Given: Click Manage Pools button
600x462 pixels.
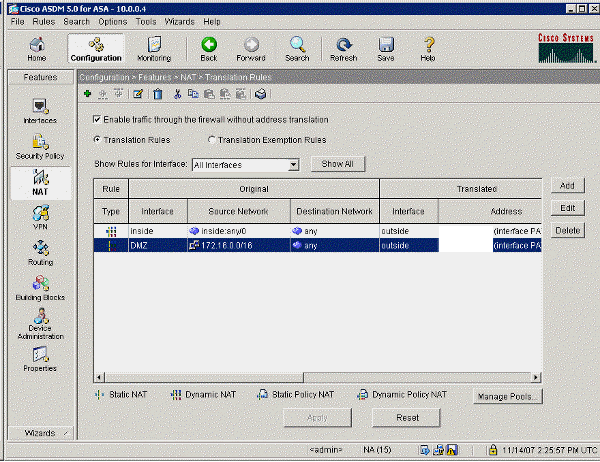Looking at the screenshot, I should (x=508, y=397).
